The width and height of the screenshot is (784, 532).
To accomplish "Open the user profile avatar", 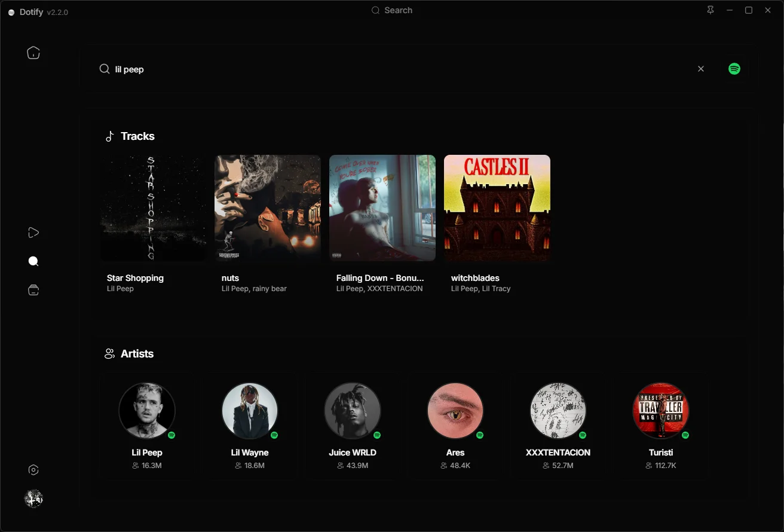I will (33, 499).
